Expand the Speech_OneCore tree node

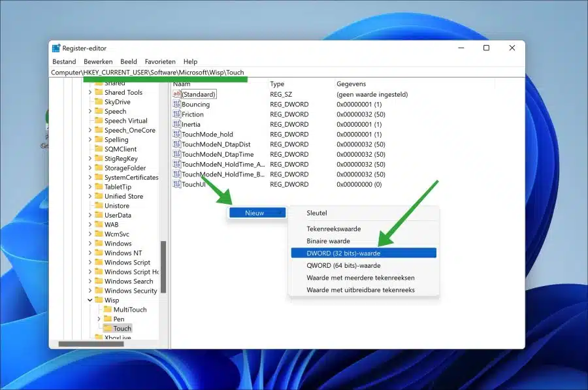(90, 130)
